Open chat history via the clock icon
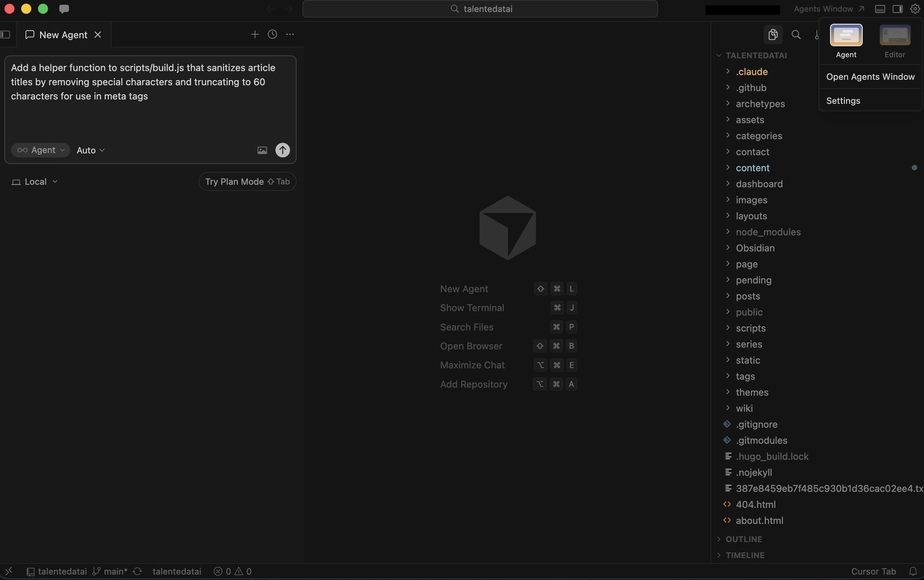Image resolution: width=924 pixels, height=580 pixels. tap(272, 34)
